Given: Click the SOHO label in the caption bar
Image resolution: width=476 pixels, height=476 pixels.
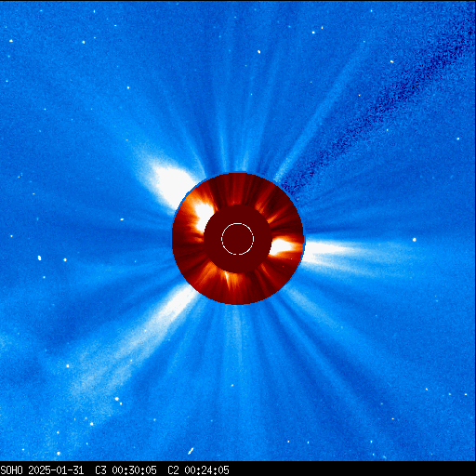Looking at the screenshot, I should point(11,470).
